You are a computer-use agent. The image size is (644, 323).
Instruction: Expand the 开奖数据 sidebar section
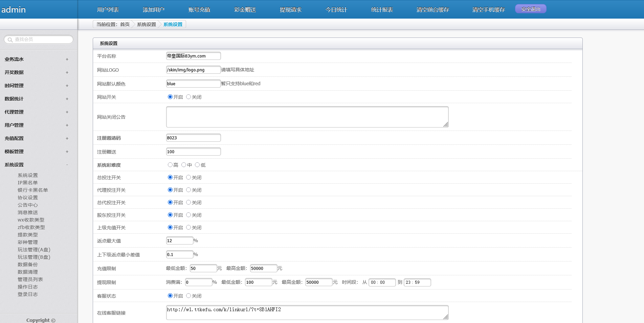(36, 72)
